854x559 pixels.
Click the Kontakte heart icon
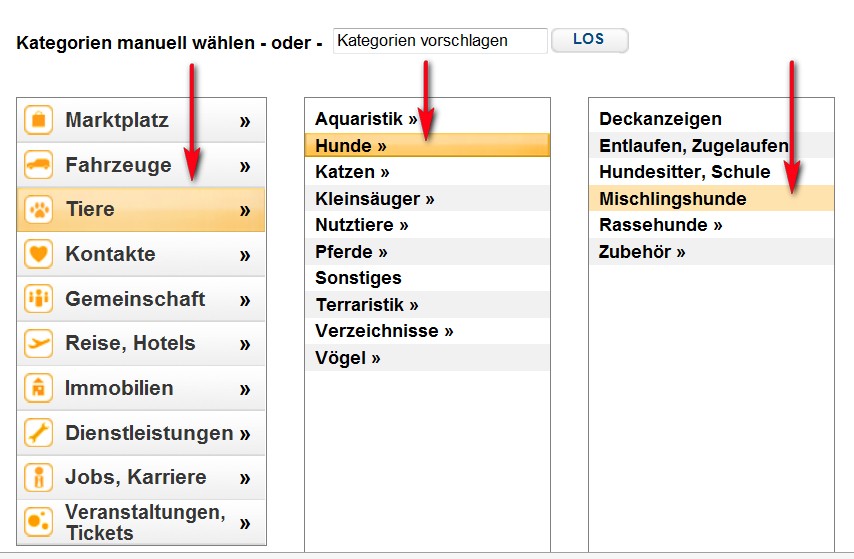(39, 254)
